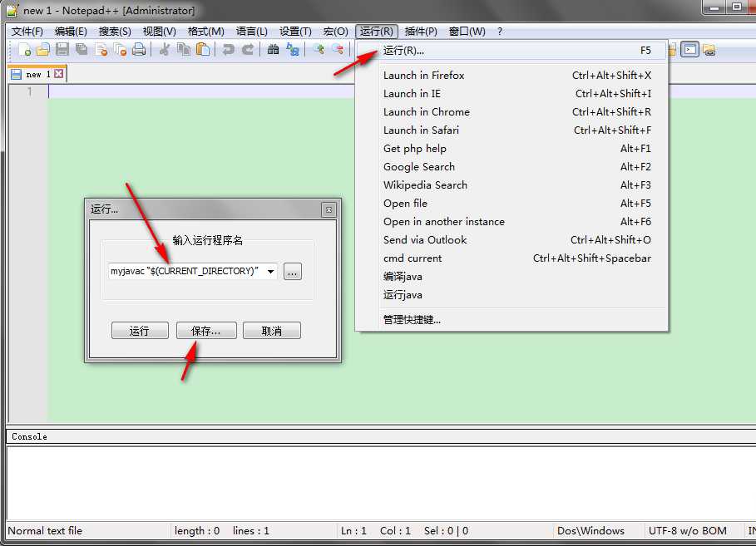Screen dimensions: 756x546
Task: Select Launch in Safari
Action: (512, 130)
